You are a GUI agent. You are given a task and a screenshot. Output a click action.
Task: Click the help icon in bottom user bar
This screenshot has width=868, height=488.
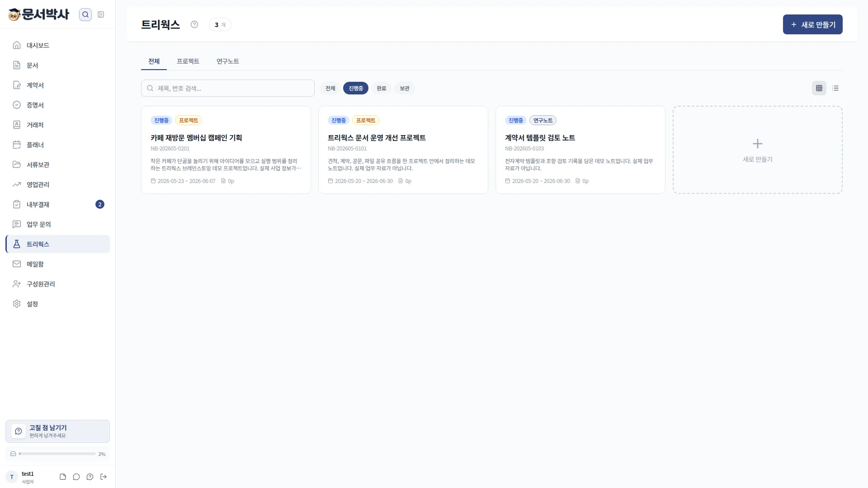pos(90,477)
